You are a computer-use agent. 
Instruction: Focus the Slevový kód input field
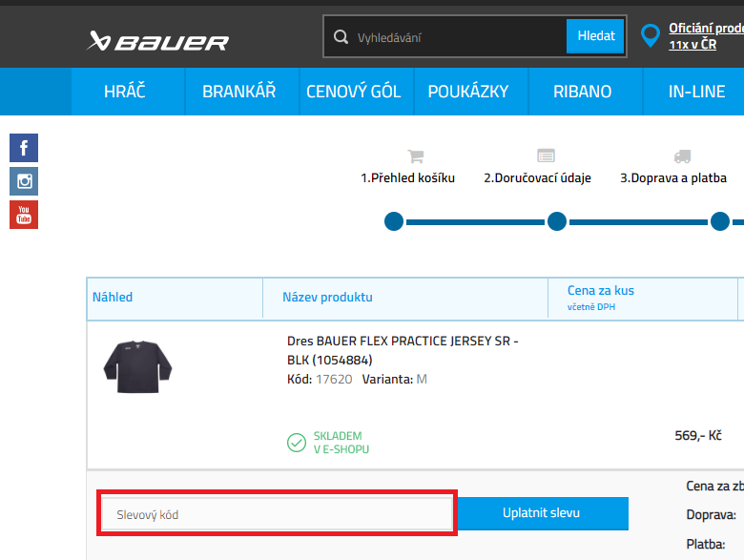pos(278,514)
